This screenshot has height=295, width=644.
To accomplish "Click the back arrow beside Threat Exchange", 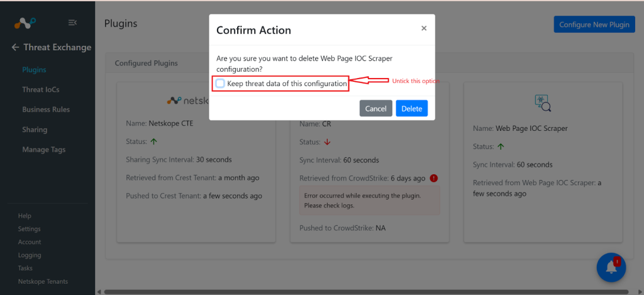I will (15, 47).
